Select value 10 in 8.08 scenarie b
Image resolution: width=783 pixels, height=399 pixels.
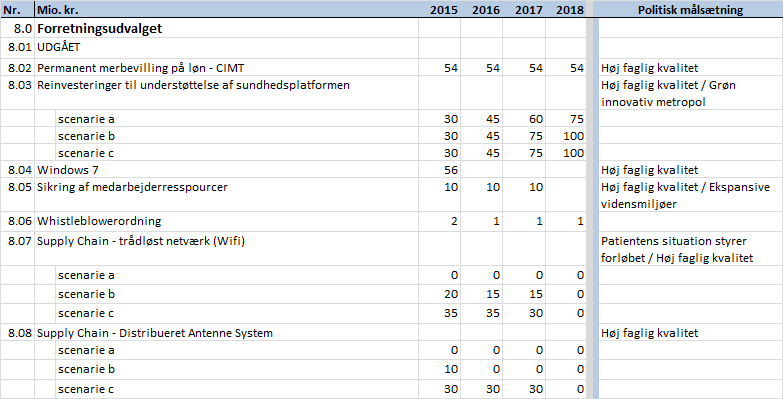pyautogui.click(x=439, y=369)
